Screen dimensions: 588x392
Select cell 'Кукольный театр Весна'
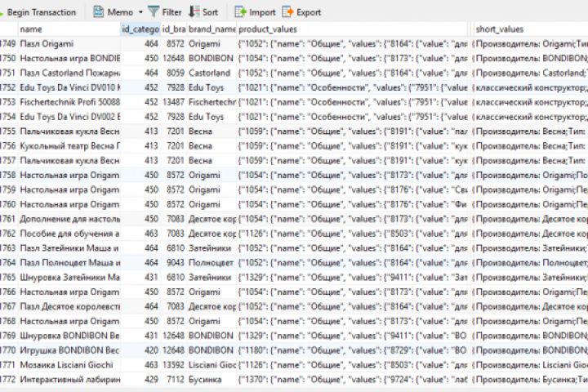(x=69, y=146)
